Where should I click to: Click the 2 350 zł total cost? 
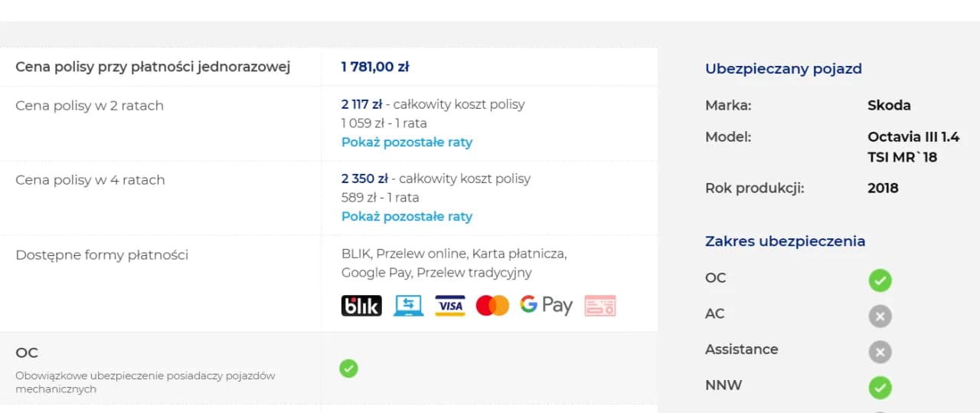tap(364, 179)
